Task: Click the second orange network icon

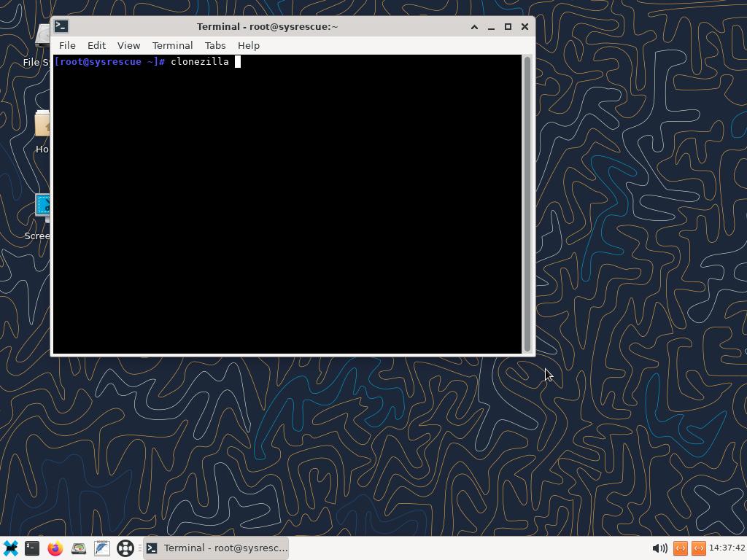Action: coord(698,548)
